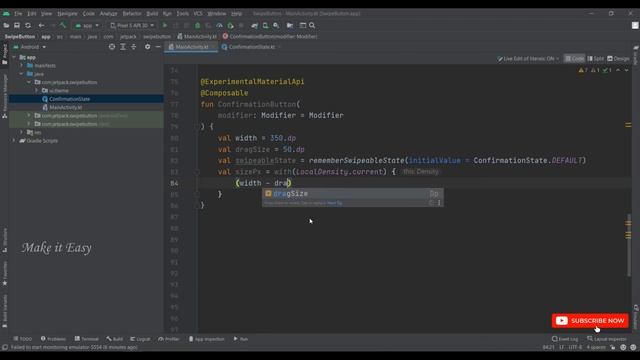640x360 pixels.
Task: Open the Favorites side tab
Action: pos(4,273)
